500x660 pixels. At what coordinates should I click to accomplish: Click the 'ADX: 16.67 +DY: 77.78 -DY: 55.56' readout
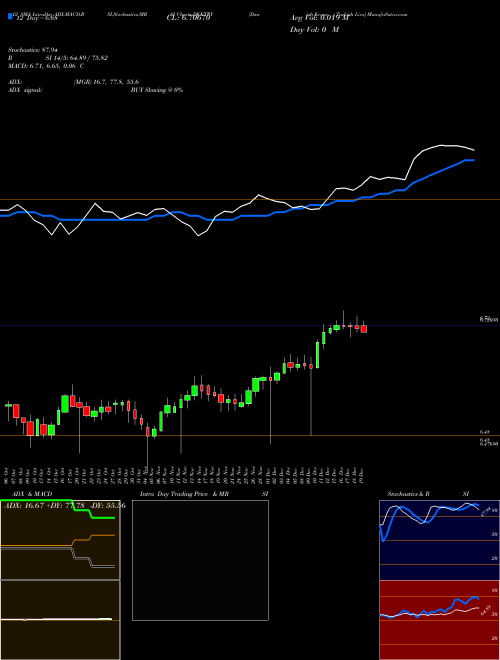tap(65, 506)
